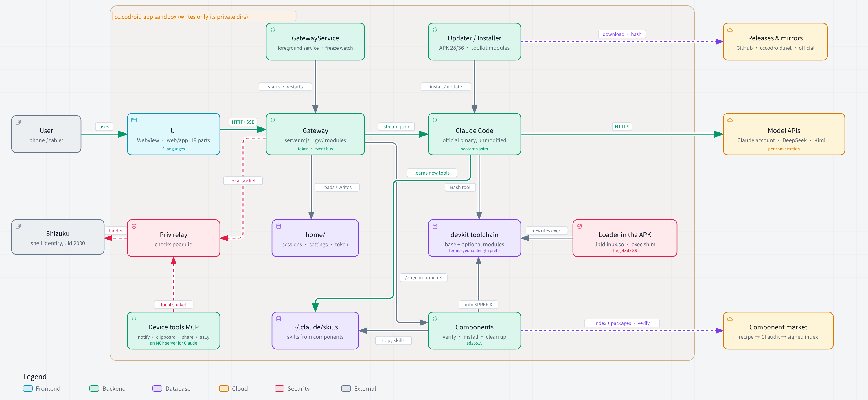Click the Cloud legend color swatch
The image size is (868, 400).
click(x=224, y=388)
